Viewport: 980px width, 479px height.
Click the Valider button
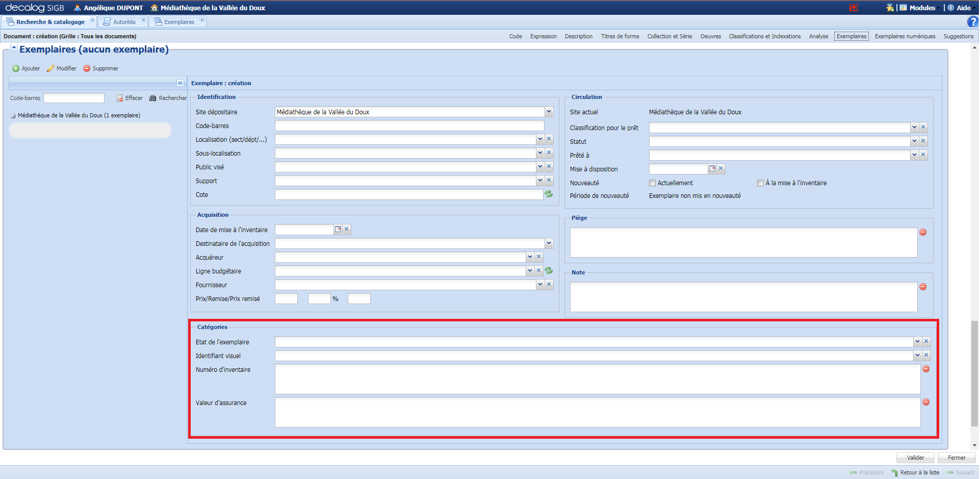click(x=915, y=458)
